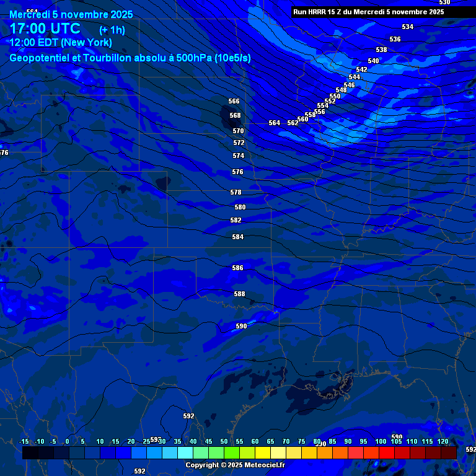This screenshot has width=476, height=476.
Task: Choose the cyan legend swatch labeled 35
Action: coord(185,453)
